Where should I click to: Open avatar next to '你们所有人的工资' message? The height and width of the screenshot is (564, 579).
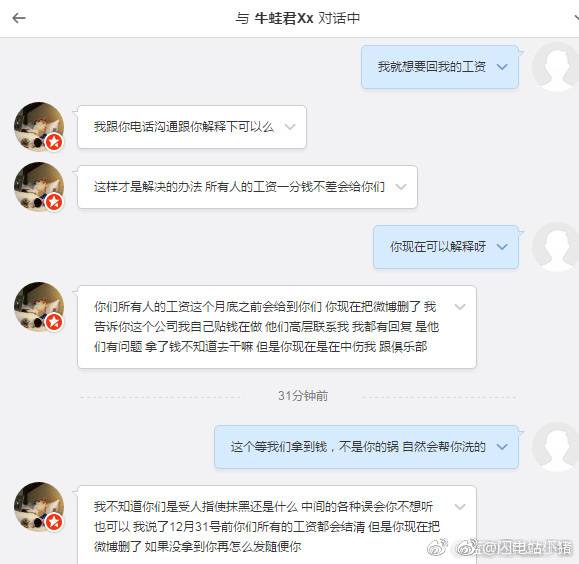click(x=39, y=307)
